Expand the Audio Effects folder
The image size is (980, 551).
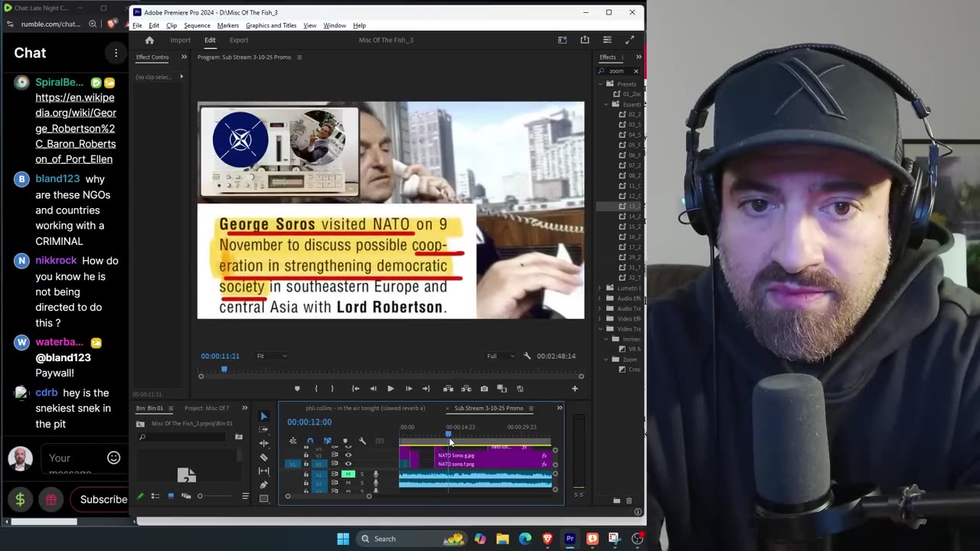[x=600, y=298]
